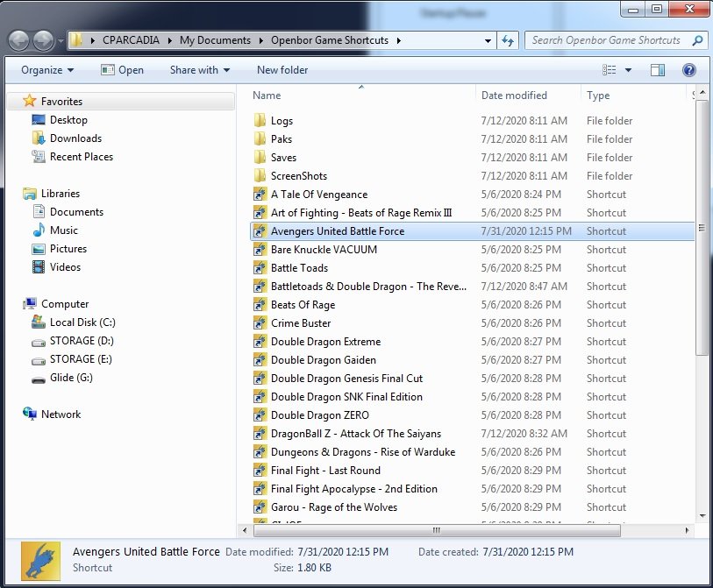This screenshot has height=588, width=713.
Task: Expand the arrow before CPARCADIA breadcrumb
Action: tap(93, 40)
